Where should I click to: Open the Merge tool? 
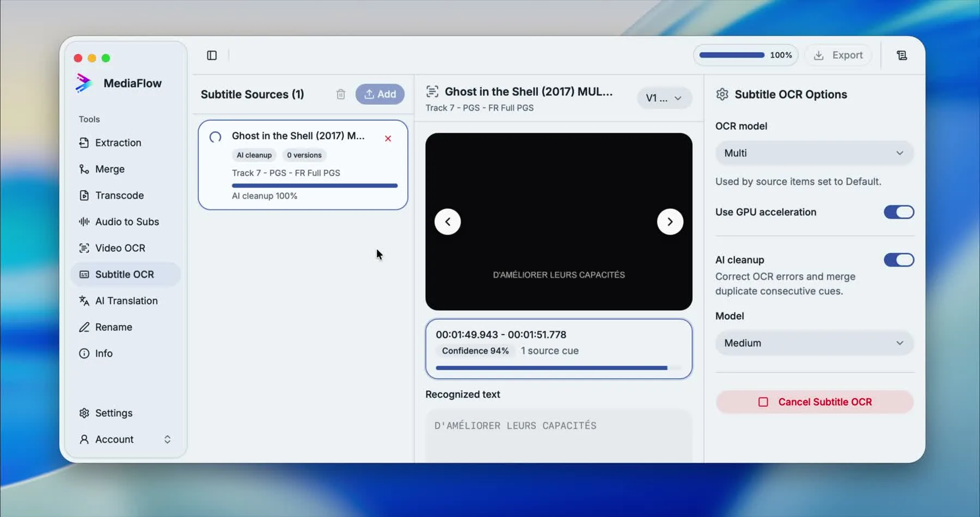point(125,169)
